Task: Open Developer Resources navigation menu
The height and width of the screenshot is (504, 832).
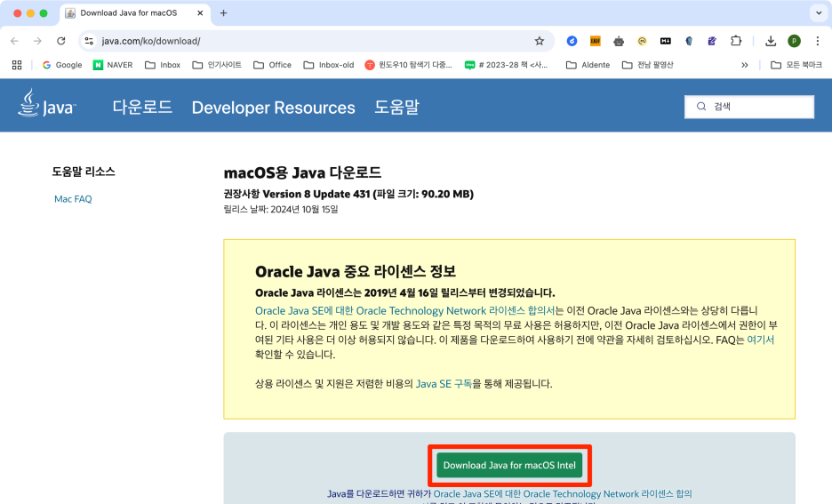Action: pos(273,108)
